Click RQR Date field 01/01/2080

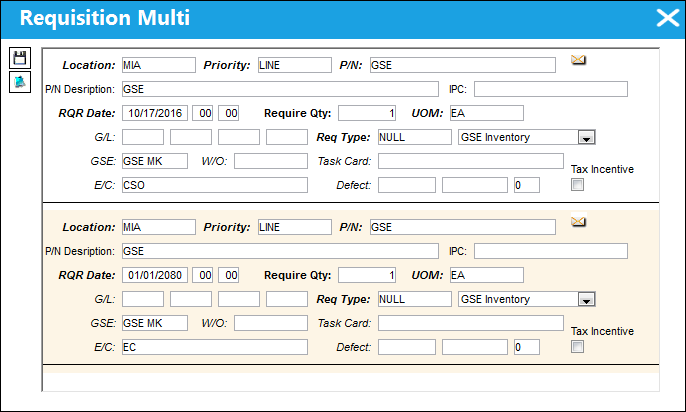[155, 276]
